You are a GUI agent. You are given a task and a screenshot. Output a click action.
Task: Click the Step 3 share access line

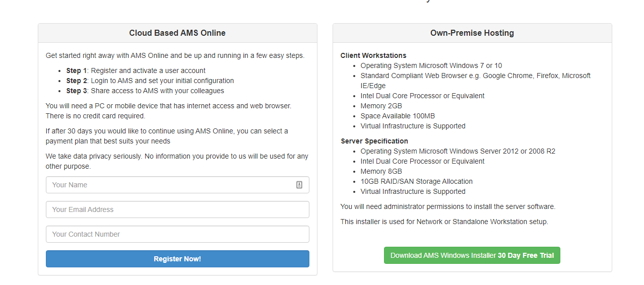click(x=145, y=91)
